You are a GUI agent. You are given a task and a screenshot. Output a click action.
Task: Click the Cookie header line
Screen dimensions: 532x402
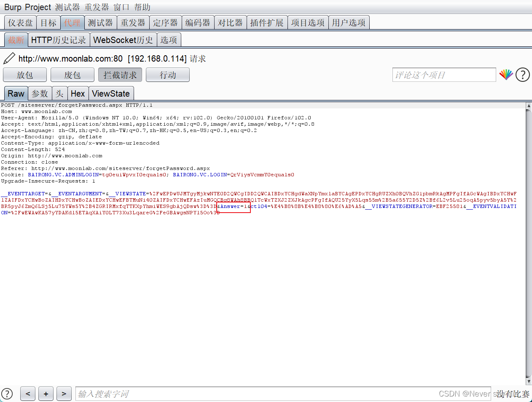point(148,175)
